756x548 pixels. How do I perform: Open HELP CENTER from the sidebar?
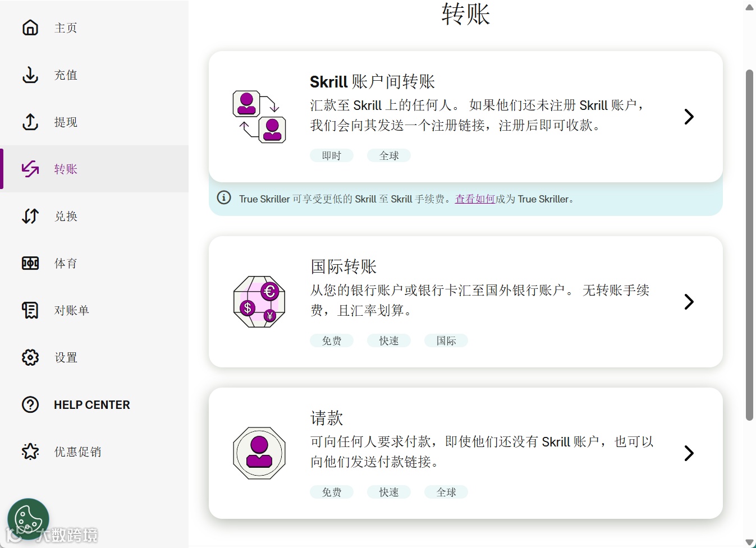[x=94, y=404]
